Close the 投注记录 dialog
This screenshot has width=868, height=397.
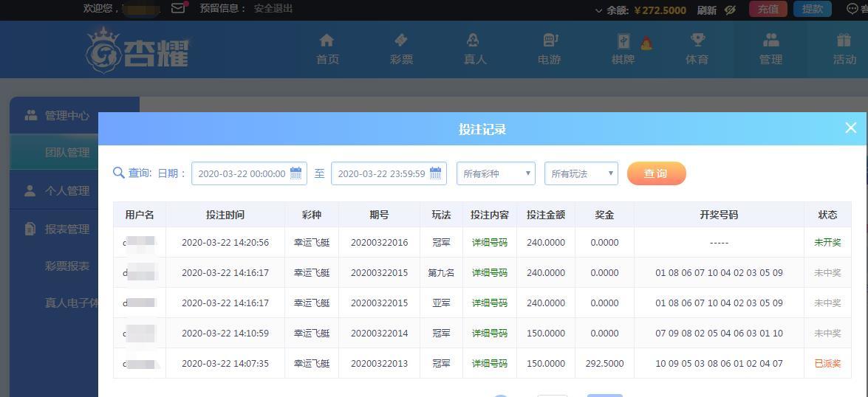[850, 128]
